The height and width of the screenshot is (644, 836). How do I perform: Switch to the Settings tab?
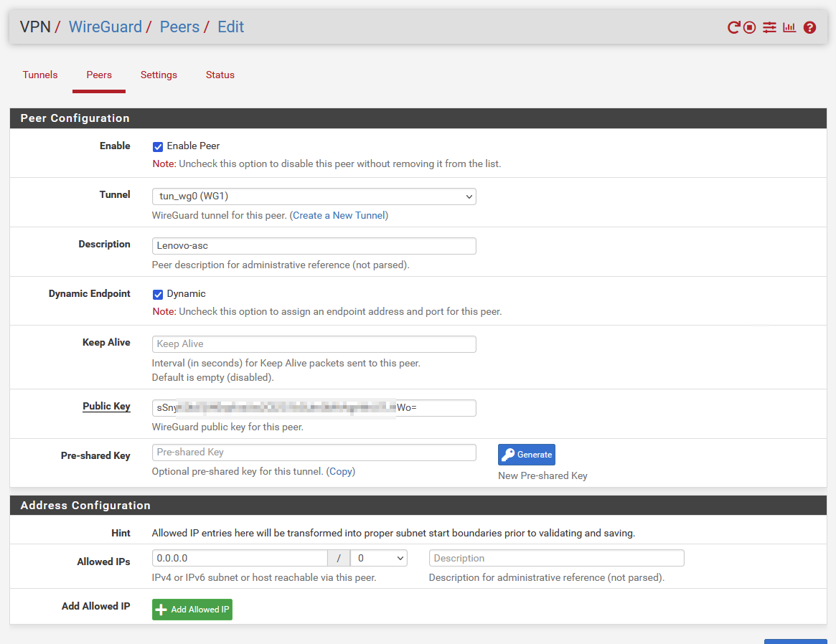(159, 75)
